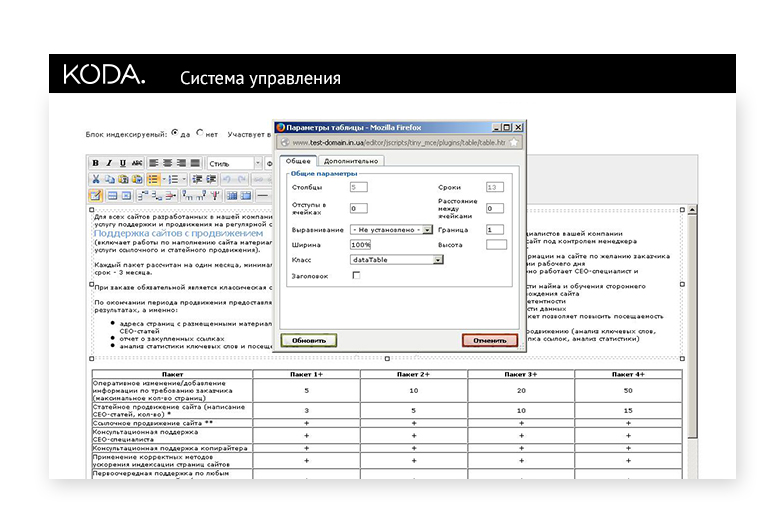Open the Выравнивание dropdown
The width and height of the screenshot is (782, 526).
(x=391, y=230)
